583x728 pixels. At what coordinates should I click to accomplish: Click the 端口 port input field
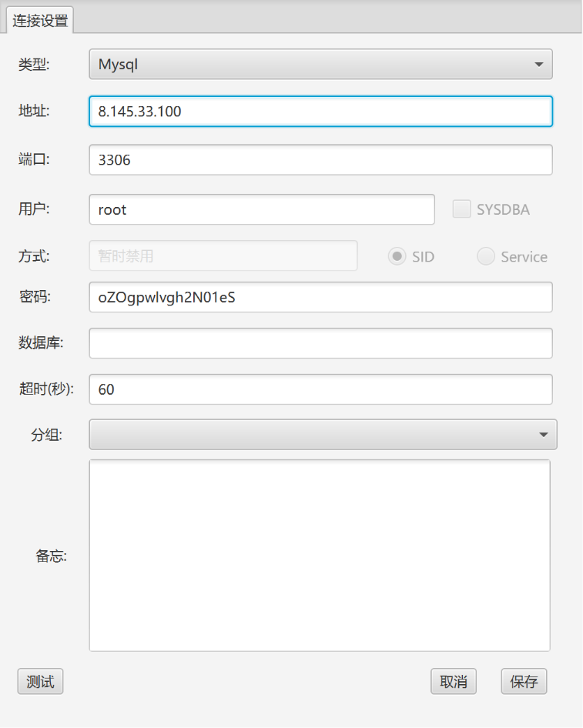coord(320,159)
